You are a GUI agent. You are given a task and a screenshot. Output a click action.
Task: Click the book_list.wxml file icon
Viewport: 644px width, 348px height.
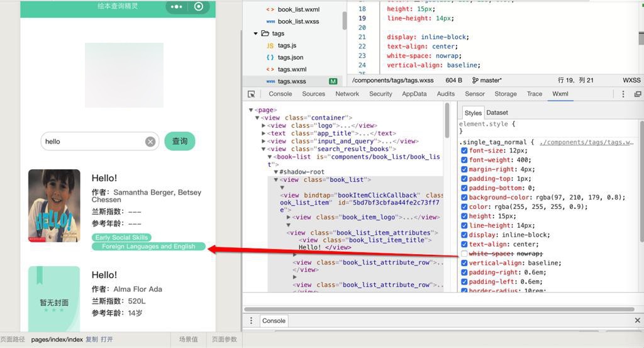point(270,9)
